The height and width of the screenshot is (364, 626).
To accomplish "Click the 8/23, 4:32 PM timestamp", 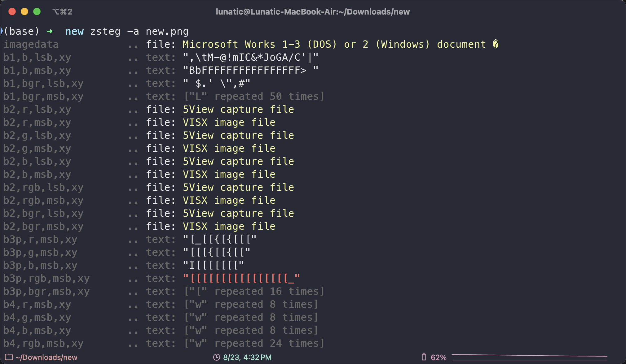I will pos(247,357).
